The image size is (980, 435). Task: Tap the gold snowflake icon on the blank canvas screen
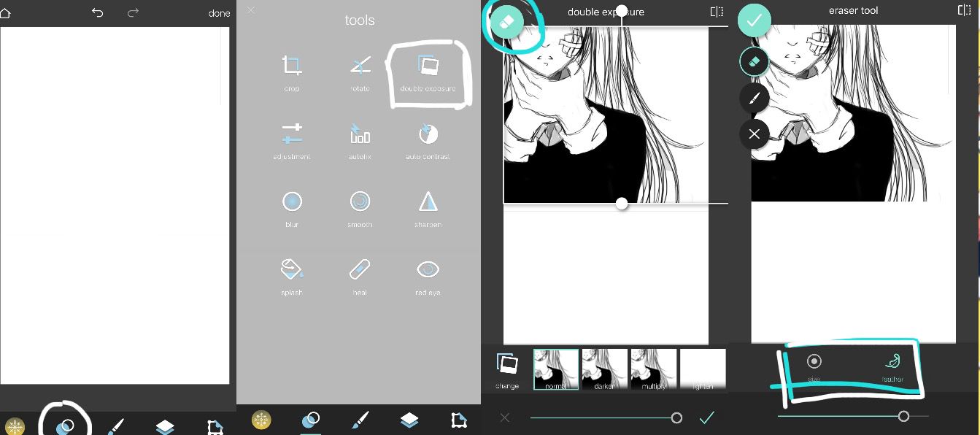point(15,426)
